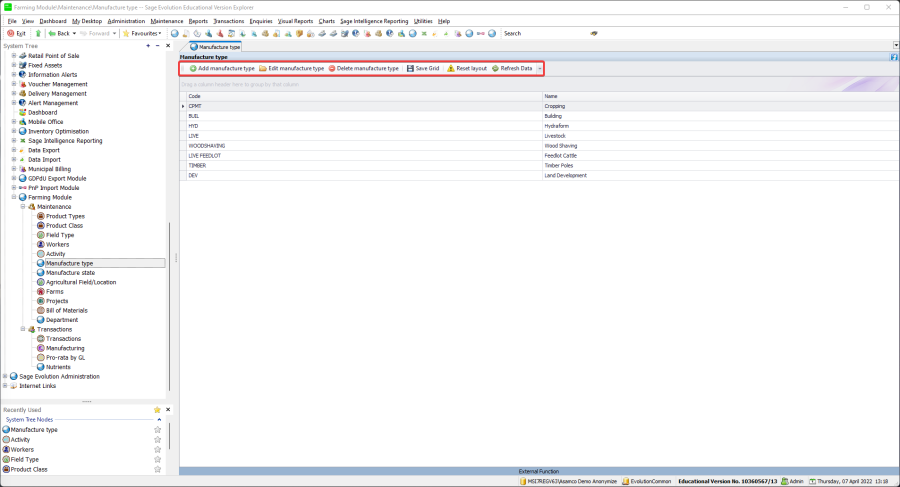Click the Exit toolbar icon

(x=16, y=33)
